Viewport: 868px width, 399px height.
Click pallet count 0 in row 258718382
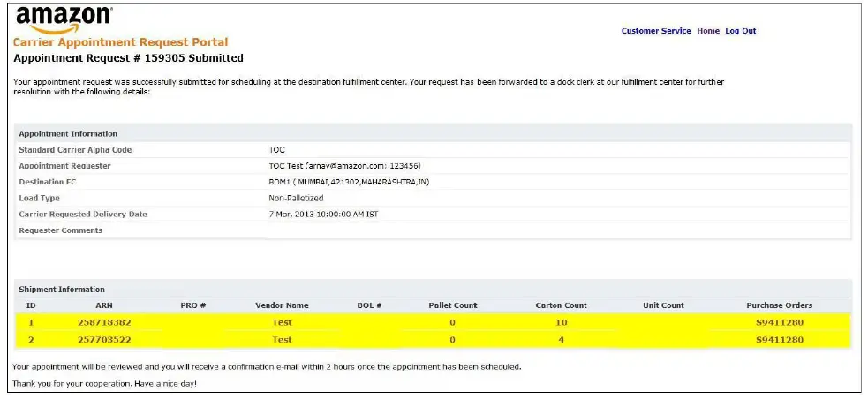pyautogui.click(x=452, y=322)
